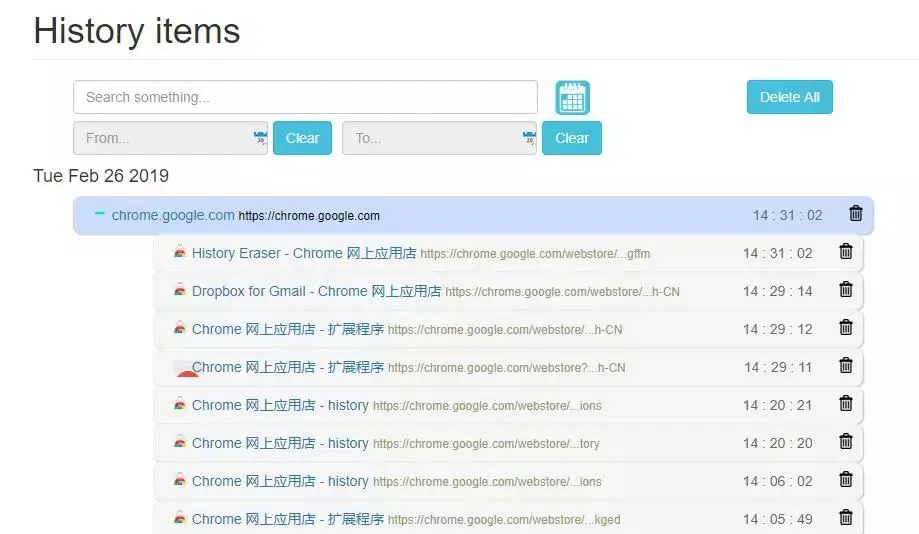The width and height of the screenshot is (919, 534).
Task: Delete the entry timed 14:05:49
Action: (x=846, y=518)
